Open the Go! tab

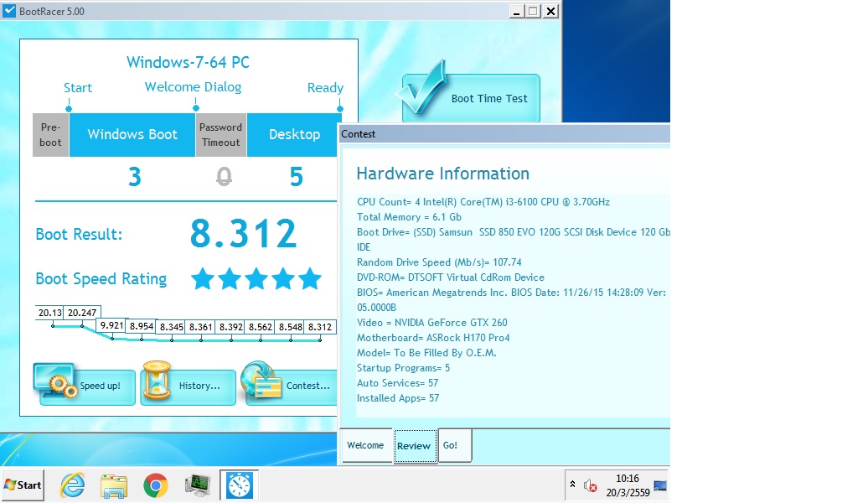tap(455, 445)
